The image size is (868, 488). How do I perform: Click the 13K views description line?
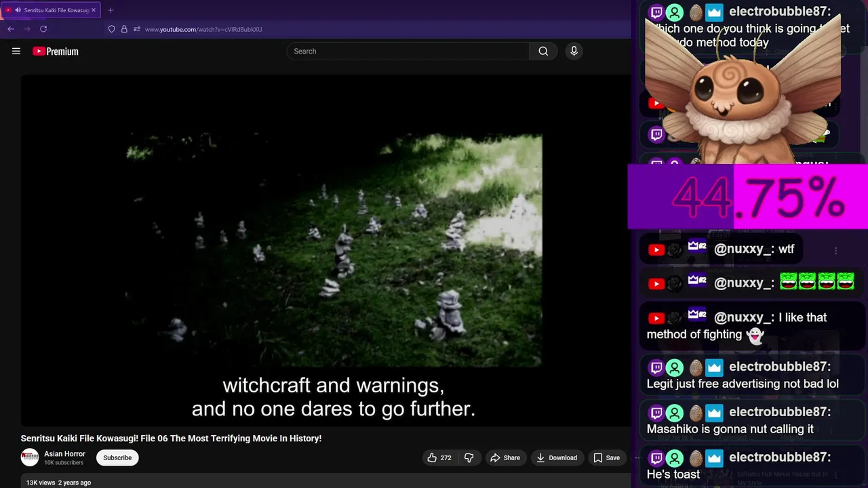click(x=58, y=483)
